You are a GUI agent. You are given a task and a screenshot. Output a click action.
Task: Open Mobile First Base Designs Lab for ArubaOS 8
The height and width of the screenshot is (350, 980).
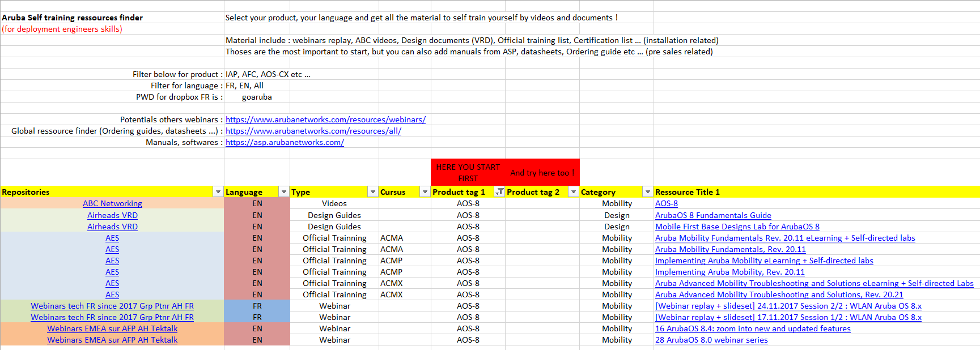[x=737, y=227]
